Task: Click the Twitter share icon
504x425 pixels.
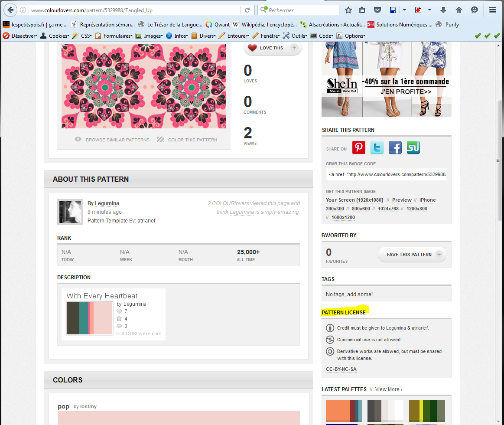Action: click(x=377, y=148)
